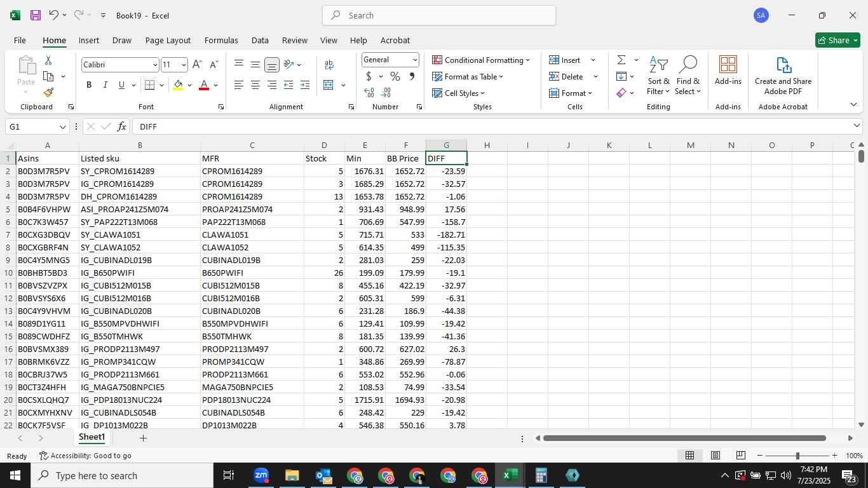
Task: Toggle Wrap Text for the cell
Action: tap(329, 65)
